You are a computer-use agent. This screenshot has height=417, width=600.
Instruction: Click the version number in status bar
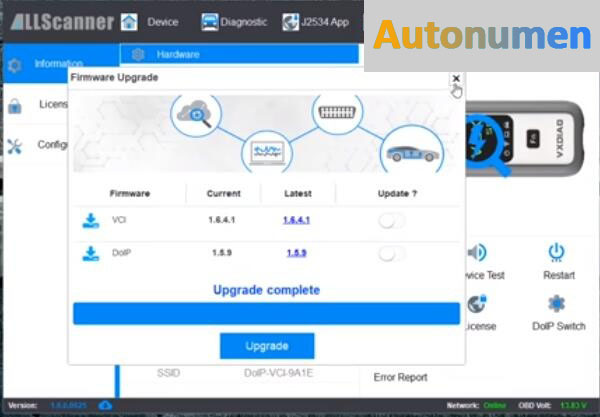tap(68, 406)
